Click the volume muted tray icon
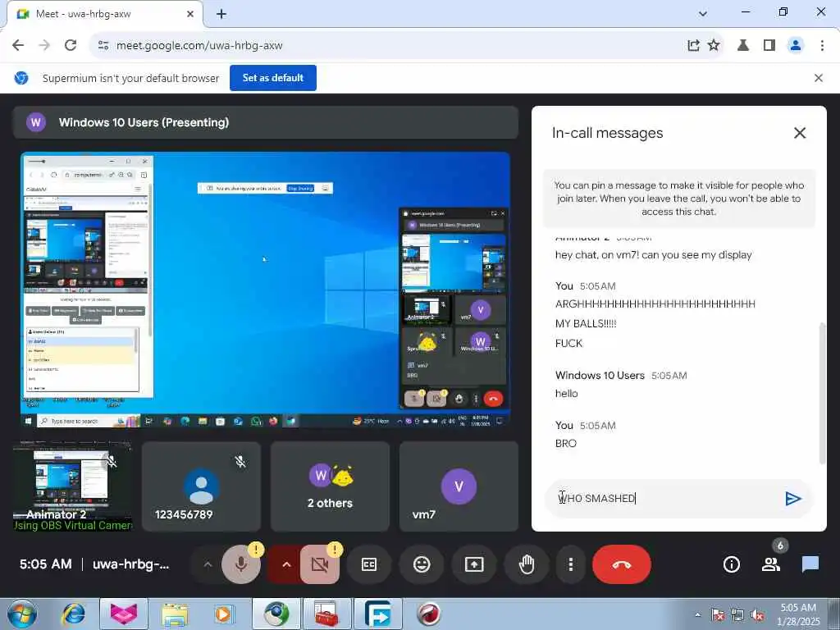840x630 pixels. tap(757, 615)
